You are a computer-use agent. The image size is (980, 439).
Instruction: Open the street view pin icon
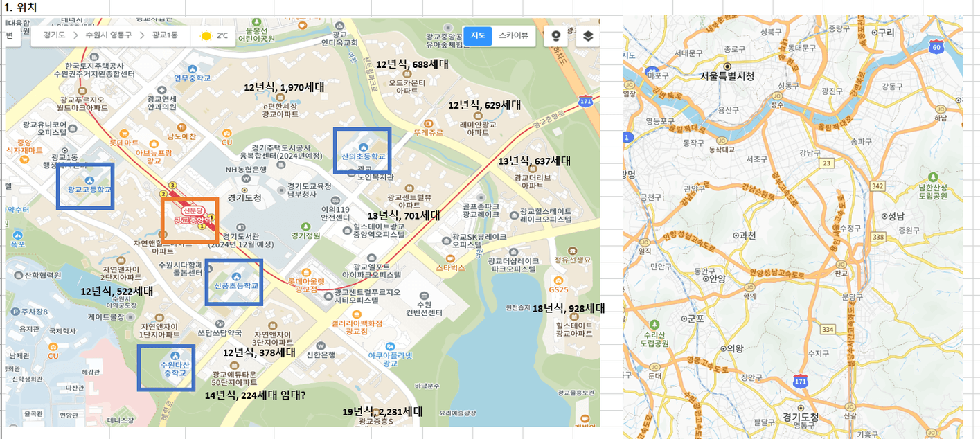555,36
